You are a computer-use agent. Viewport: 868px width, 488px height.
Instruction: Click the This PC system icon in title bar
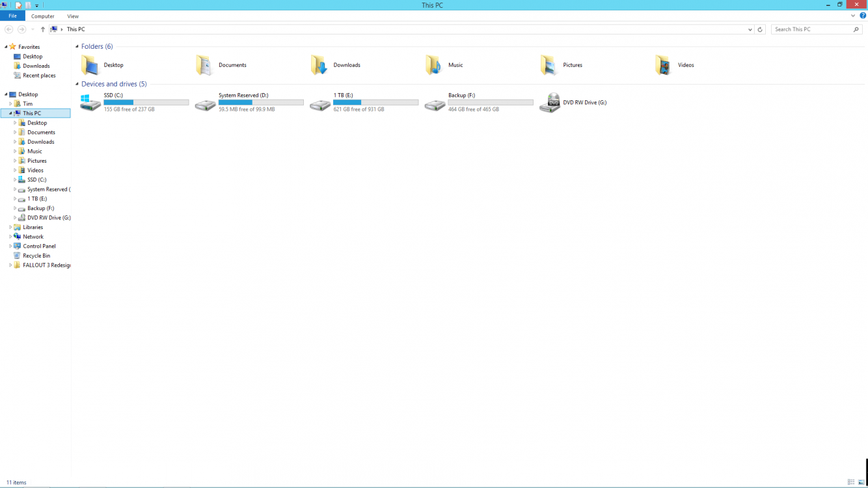point(5,5)
